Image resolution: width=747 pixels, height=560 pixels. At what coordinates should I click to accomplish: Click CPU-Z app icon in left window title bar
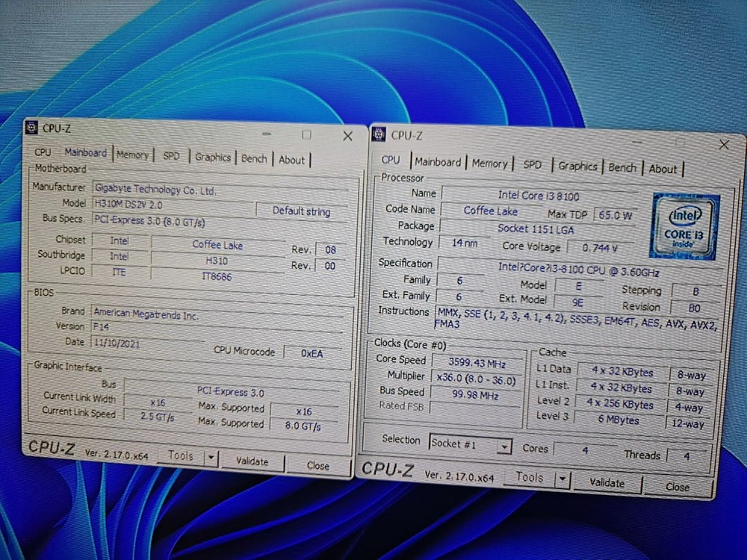(32, 128)
